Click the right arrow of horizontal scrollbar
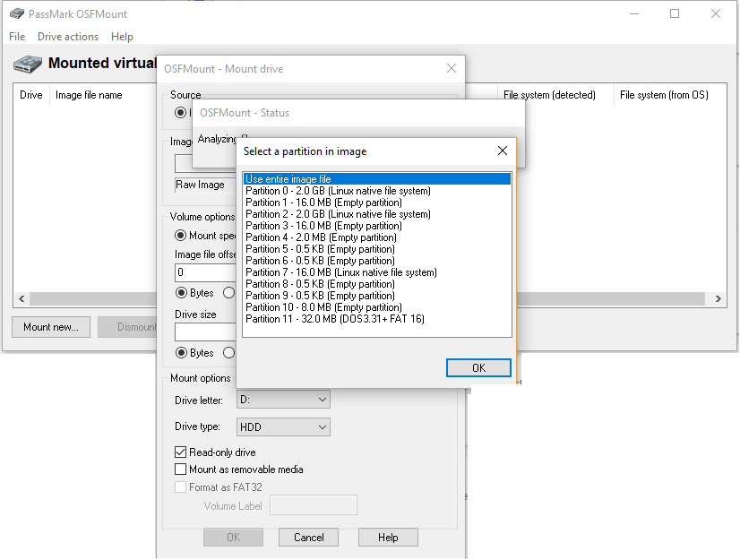Viewport: 740px width, 560px height. [718, 299]
